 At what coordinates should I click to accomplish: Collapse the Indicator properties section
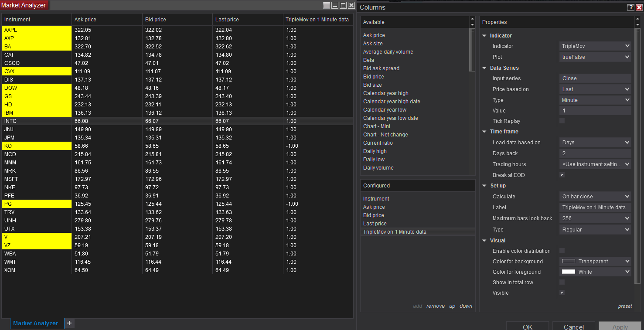pos(484,36)
